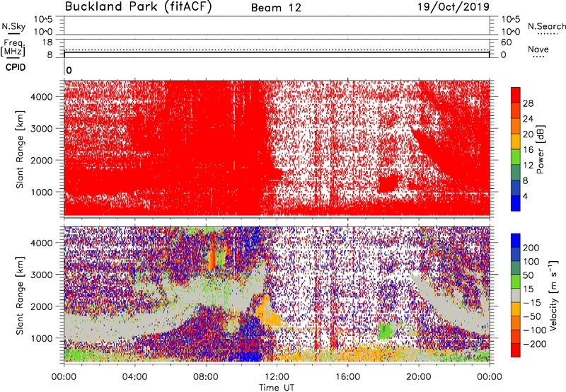This screenshot has height=392, width=566.
Task: Click the '4000' tick of power panel
Action: (x=41, y=97)
